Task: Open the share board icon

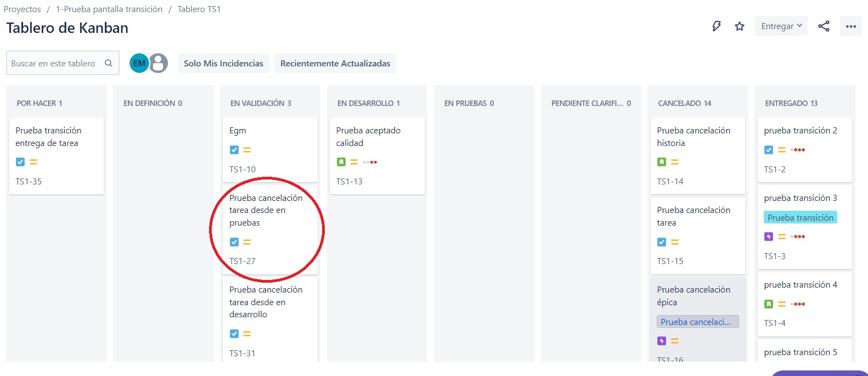Action: point(824,26)
